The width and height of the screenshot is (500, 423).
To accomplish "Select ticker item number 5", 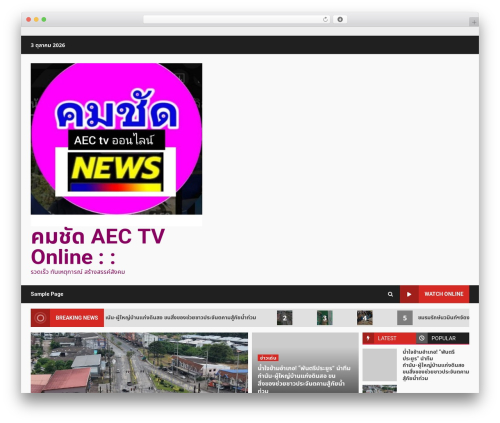I will tap(405, 318).
